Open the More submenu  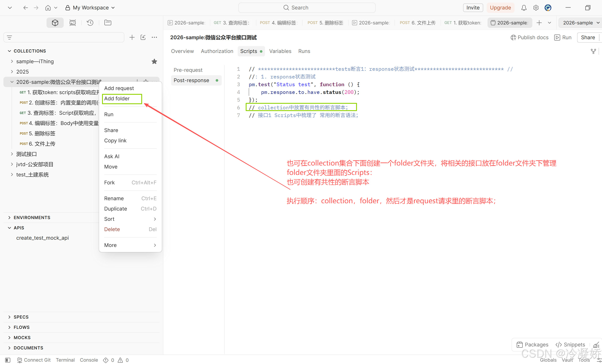[x=130, y=245]
